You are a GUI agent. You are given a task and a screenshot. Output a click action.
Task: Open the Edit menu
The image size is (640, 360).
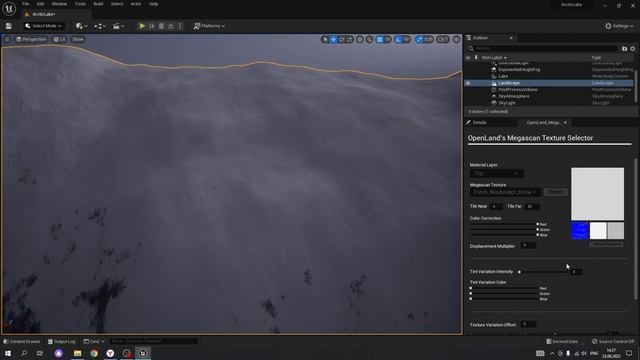40,4
